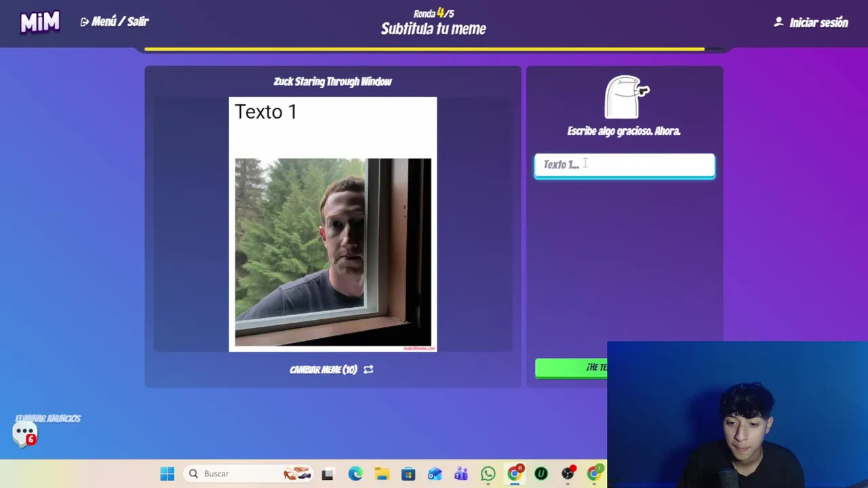Click the user profile icon

click(x=778, y=22)
